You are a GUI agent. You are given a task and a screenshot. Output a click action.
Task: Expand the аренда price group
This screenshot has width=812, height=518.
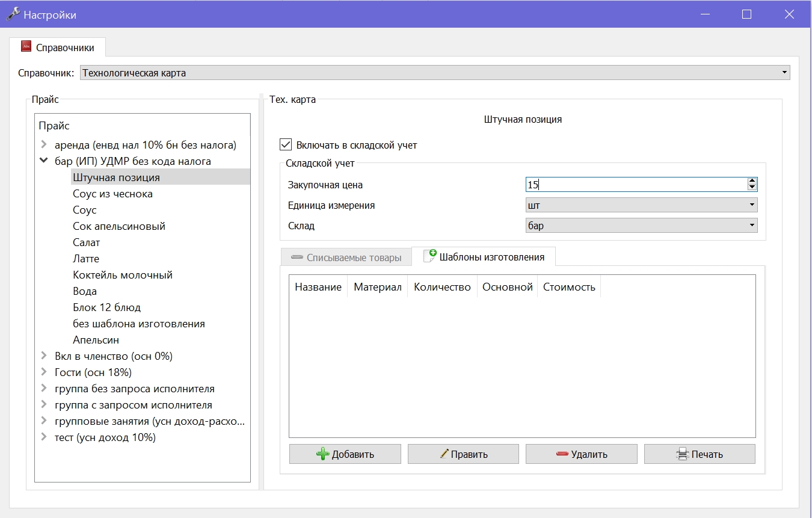point(44,145)
